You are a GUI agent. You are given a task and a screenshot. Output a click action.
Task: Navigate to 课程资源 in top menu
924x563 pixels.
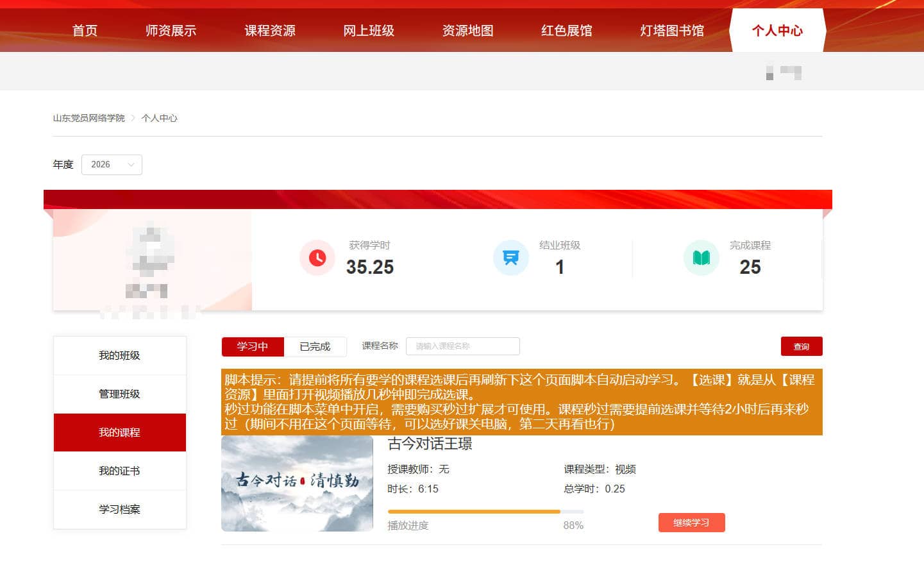coord(270,31)
